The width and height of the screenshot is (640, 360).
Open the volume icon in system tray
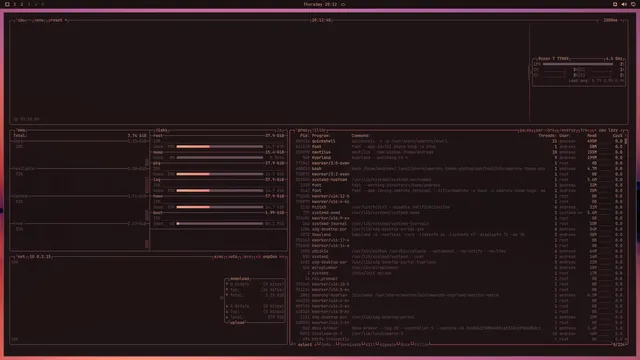[x=624, y=4]
